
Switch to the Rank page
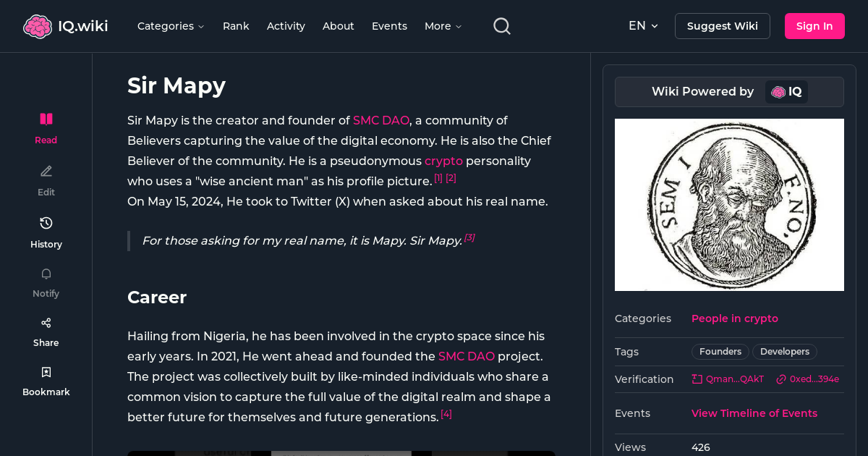[x=236, y=26]
